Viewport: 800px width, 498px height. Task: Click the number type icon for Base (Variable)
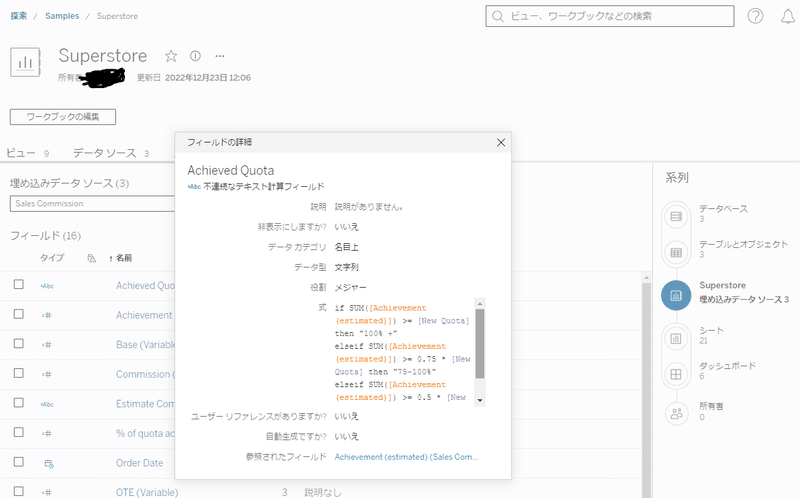(47, 345)
